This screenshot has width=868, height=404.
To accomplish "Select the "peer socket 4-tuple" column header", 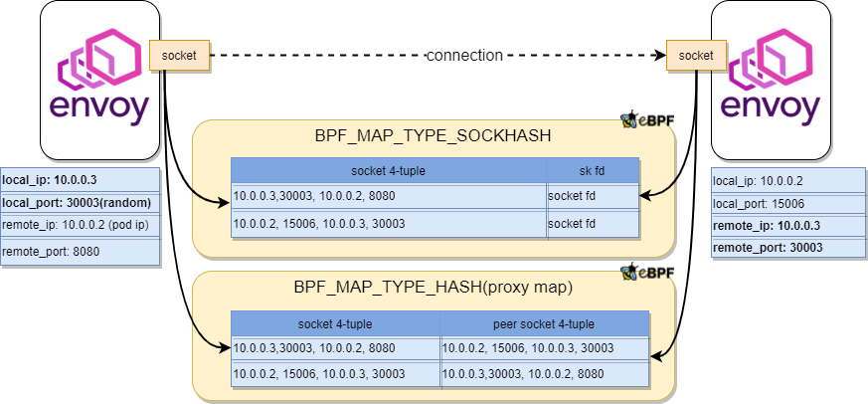I will 544,323.
